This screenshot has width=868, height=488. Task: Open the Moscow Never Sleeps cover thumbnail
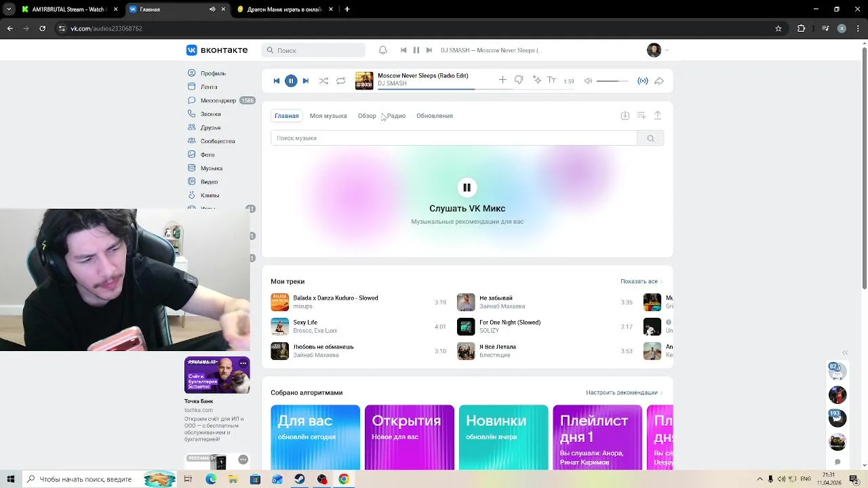[x=364, y=81]
